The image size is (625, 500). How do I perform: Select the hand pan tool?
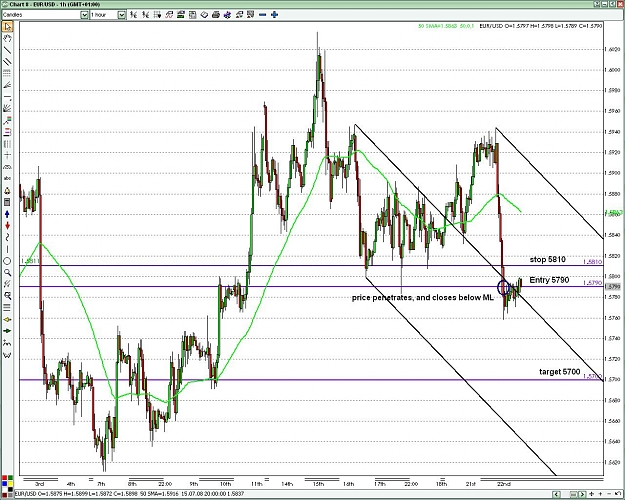pyautogui.click(x=7, y=39)
